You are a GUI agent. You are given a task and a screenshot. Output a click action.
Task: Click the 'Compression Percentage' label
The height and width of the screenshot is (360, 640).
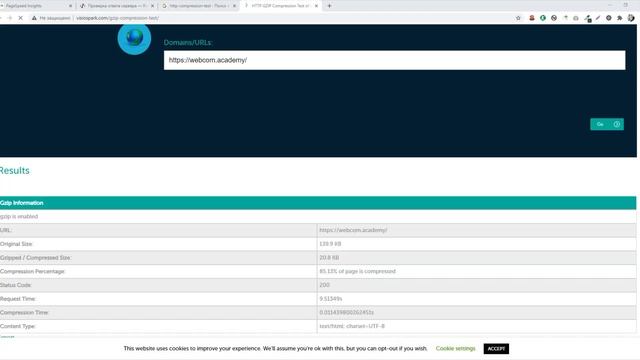(x=33, y=271)
